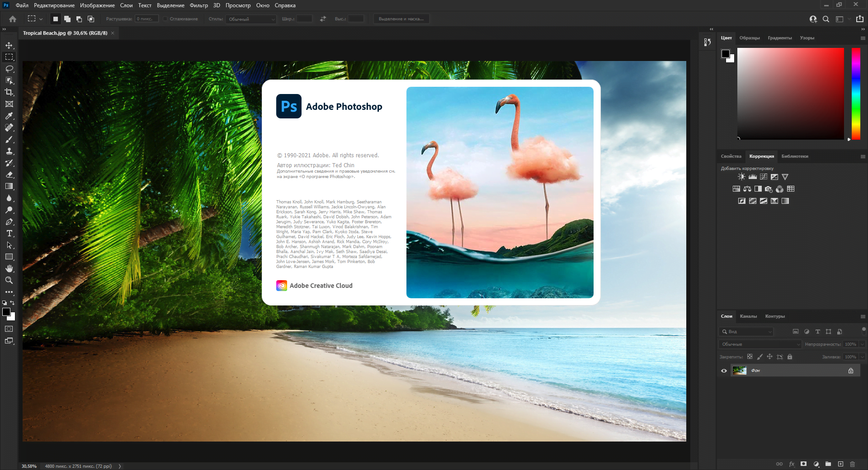
Task: Switch to the Каналы tab
Action: pos(748,316)
